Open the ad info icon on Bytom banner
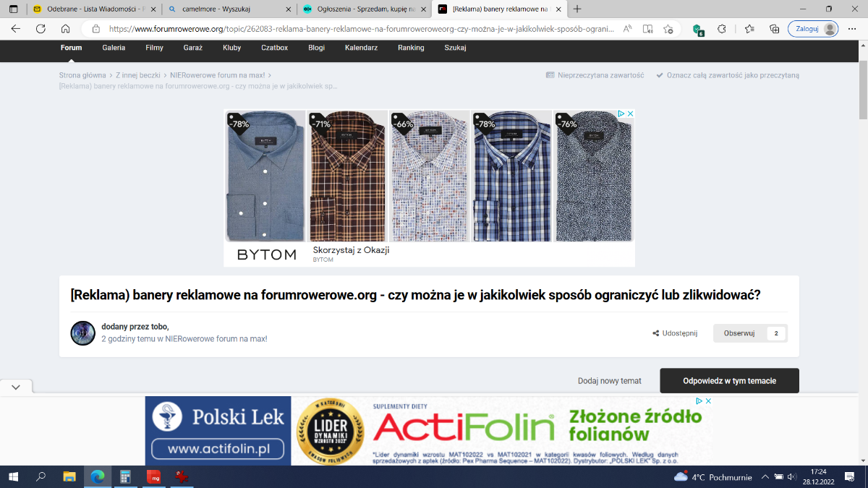 (x=621, y=114)
